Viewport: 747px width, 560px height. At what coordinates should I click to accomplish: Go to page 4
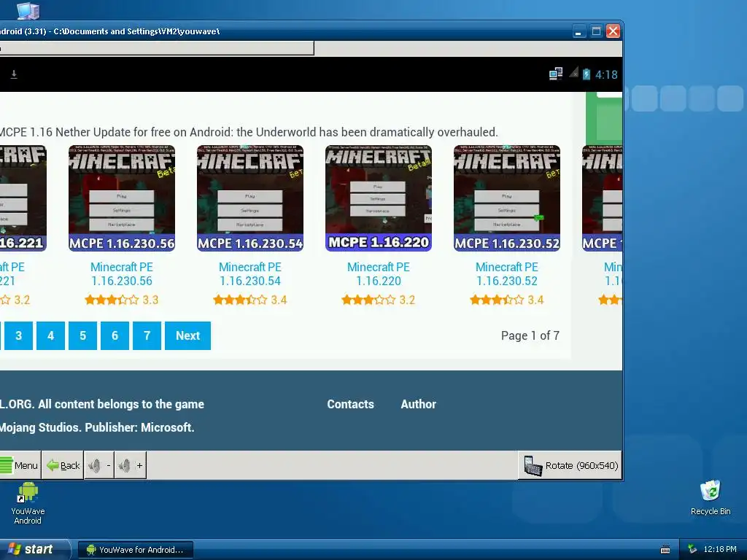(x=50, y=335)
